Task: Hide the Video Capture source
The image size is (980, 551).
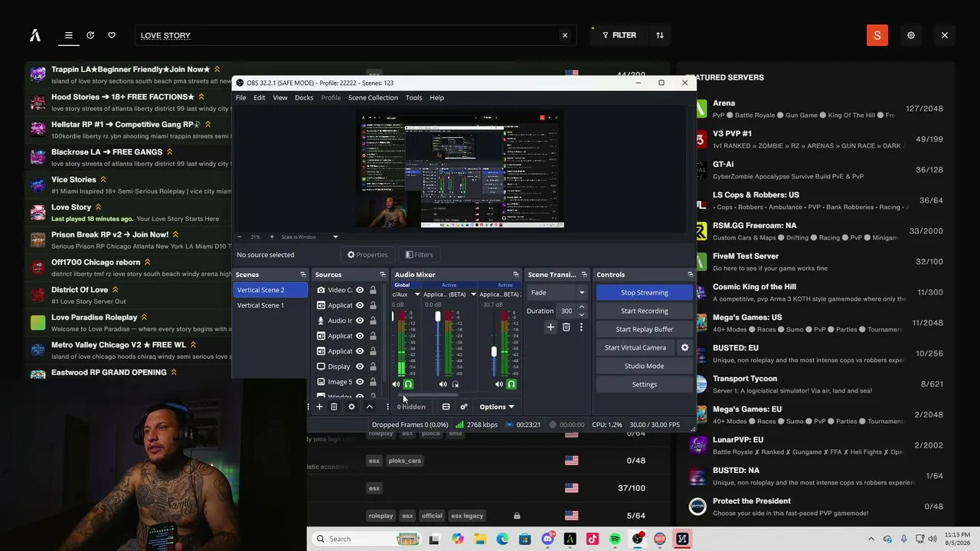Action: (360, 290)
